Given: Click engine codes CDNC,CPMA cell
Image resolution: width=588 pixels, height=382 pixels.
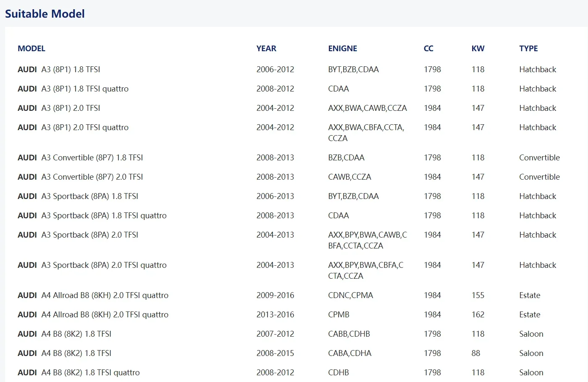Looking at the screenshot, I should point(351,295).
